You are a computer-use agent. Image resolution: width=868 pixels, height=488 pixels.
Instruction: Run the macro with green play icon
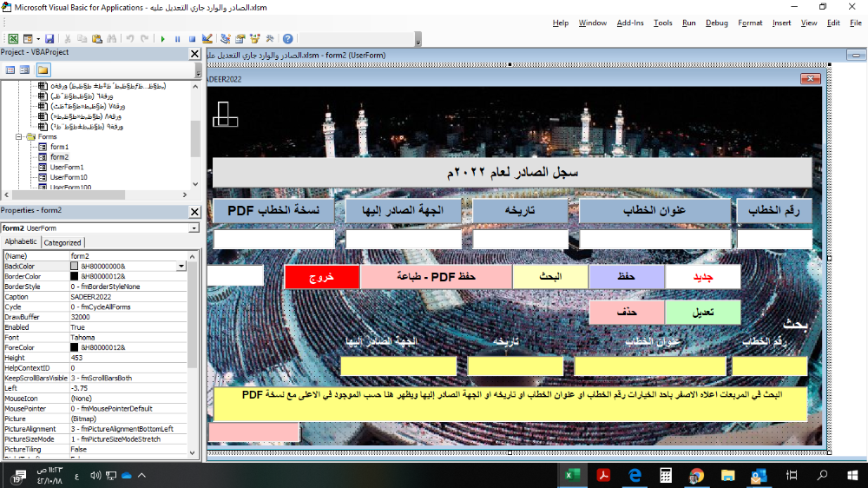(163, 39)
